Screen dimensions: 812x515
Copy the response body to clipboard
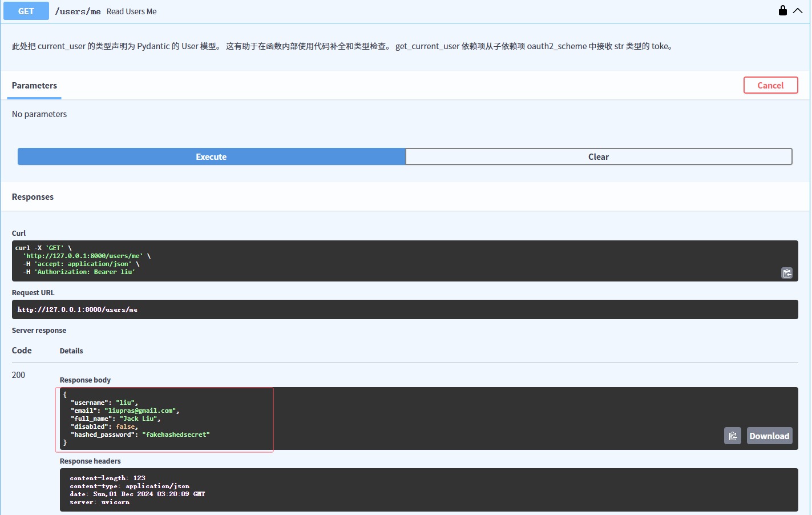click(x=733, y=436)
